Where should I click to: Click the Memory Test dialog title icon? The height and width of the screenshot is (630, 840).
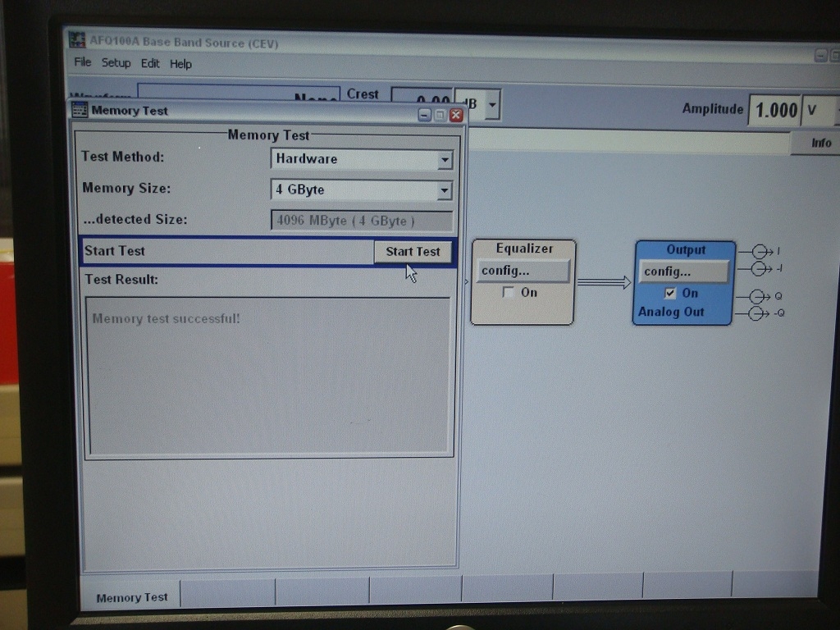[x=80, y=111]
